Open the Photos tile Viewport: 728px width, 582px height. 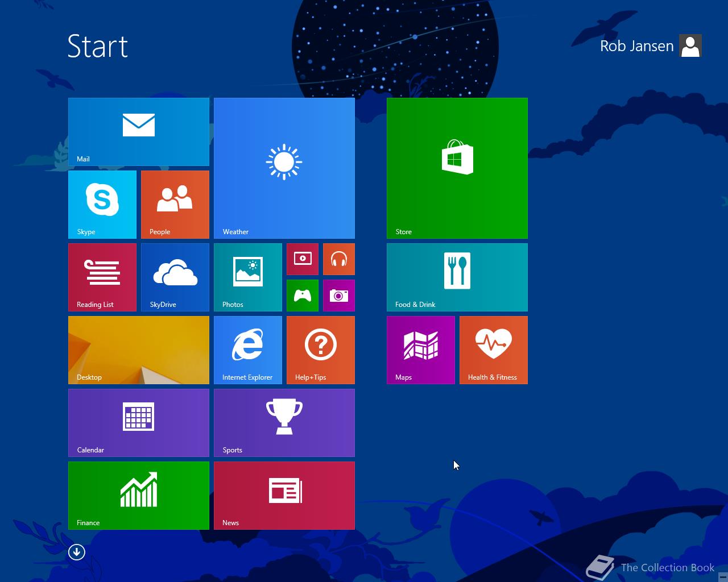click(248, 277)
